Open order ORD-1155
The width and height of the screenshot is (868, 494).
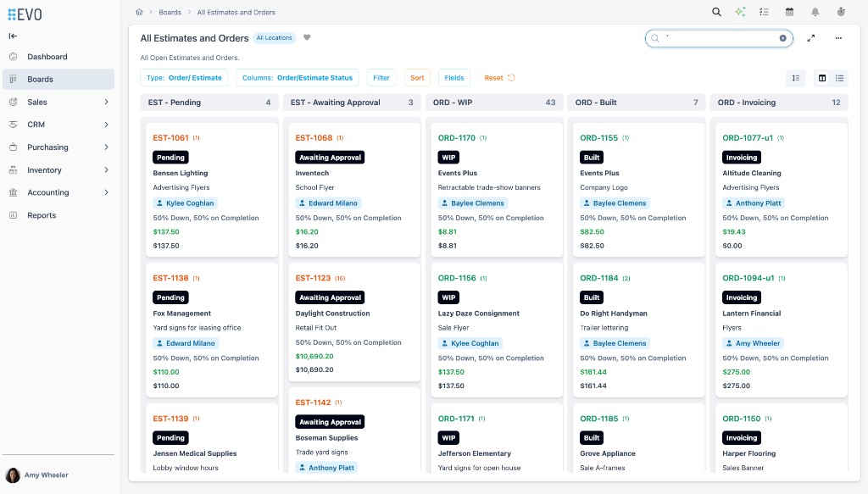(x=599, y=138)
